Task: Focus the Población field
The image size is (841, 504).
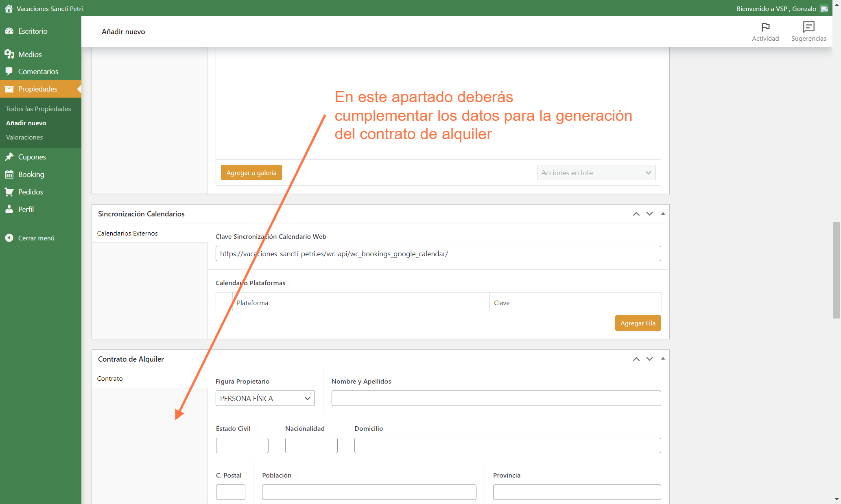Action: tap(369, 492)
